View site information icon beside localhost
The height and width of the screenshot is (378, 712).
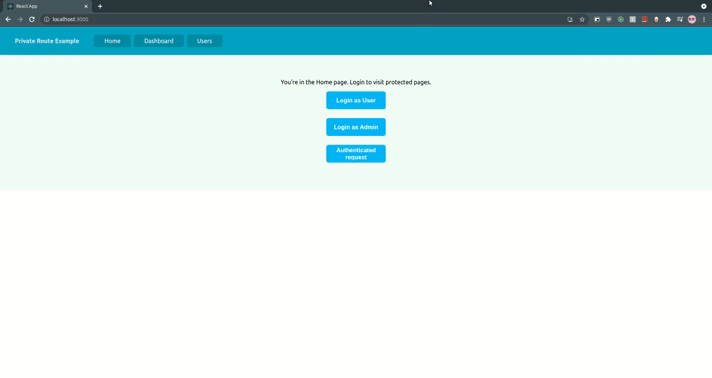point(46,20)
